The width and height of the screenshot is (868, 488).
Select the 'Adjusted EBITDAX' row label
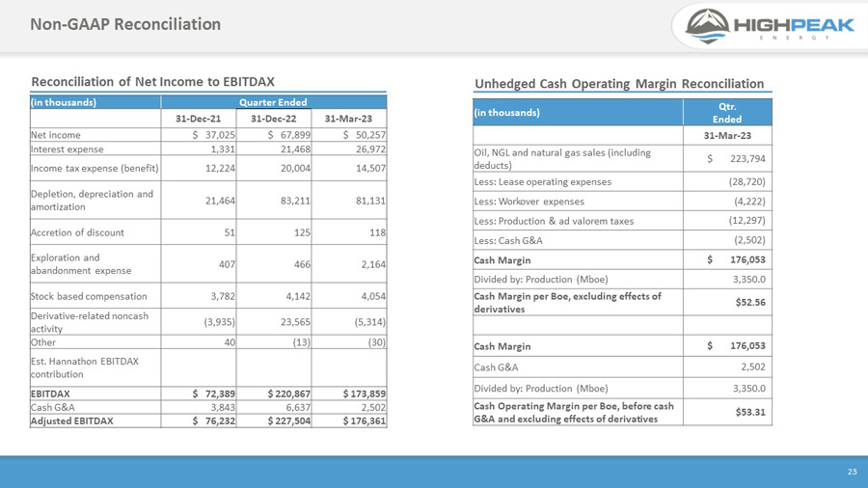72,421
